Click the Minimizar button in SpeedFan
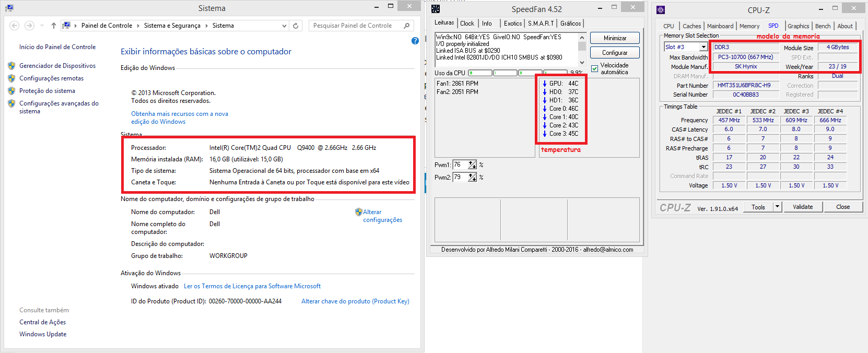Screen dimensions: 868x353 click(x=615, y=38)
